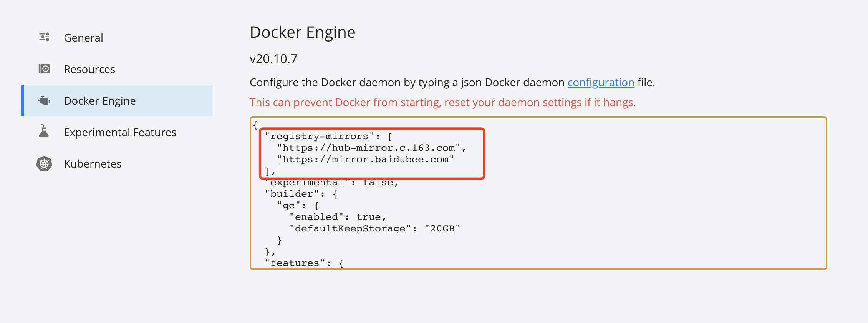Screen dimensions: 868x323
Task: Click the Experimental Features flask icon
Action: click(44, 131)
